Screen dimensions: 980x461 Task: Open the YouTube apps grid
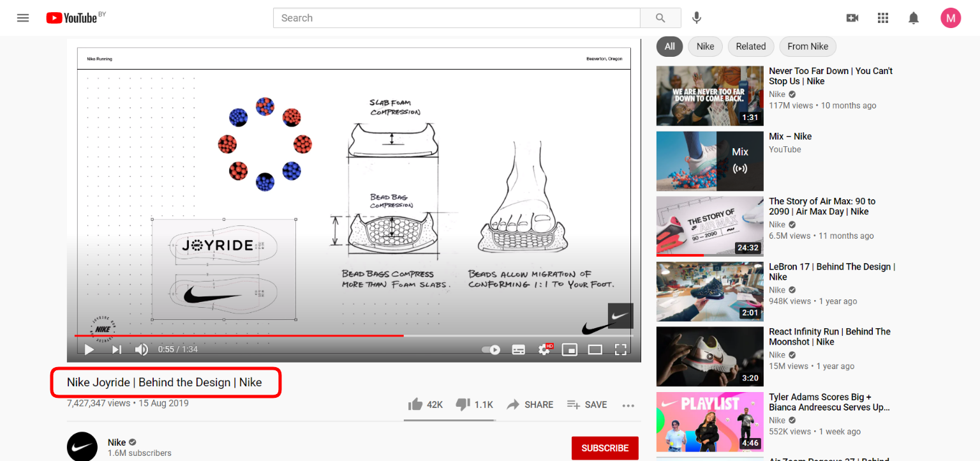tap(883, 18)
